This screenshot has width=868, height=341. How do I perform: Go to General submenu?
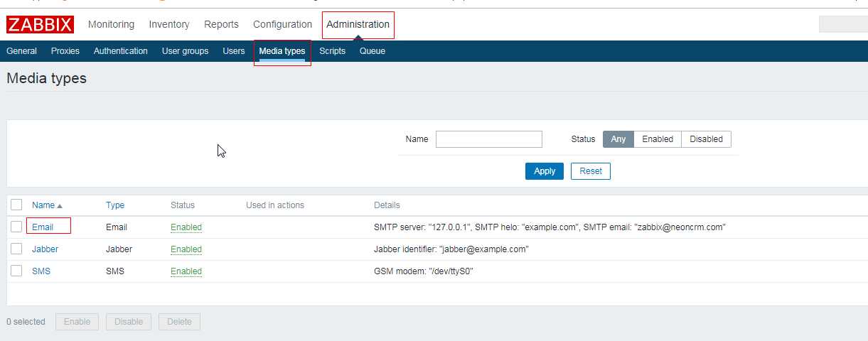[21, 51]
